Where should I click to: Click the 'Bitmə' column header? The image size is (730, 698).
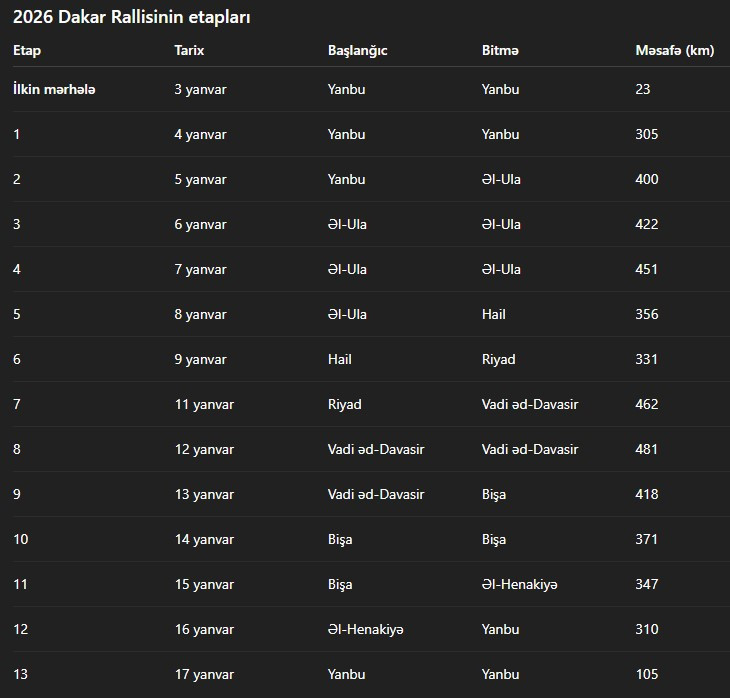tap(500, 50)
